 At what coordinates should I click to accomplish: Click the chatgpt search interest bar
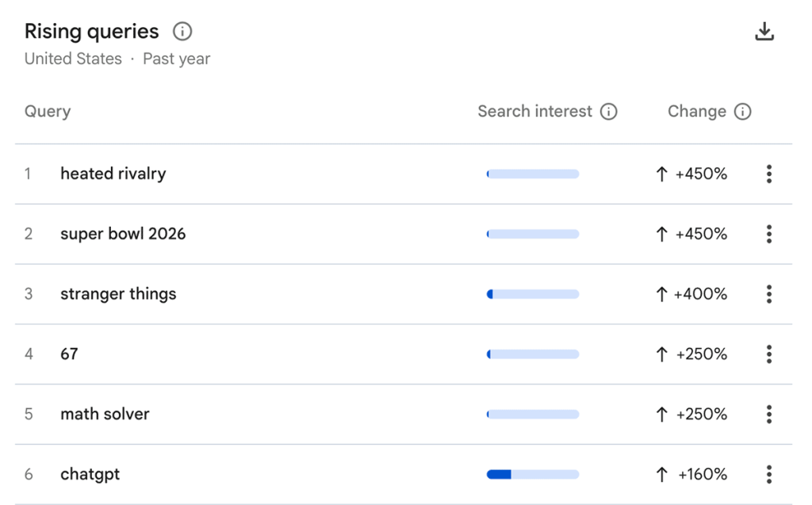point(532,474)
